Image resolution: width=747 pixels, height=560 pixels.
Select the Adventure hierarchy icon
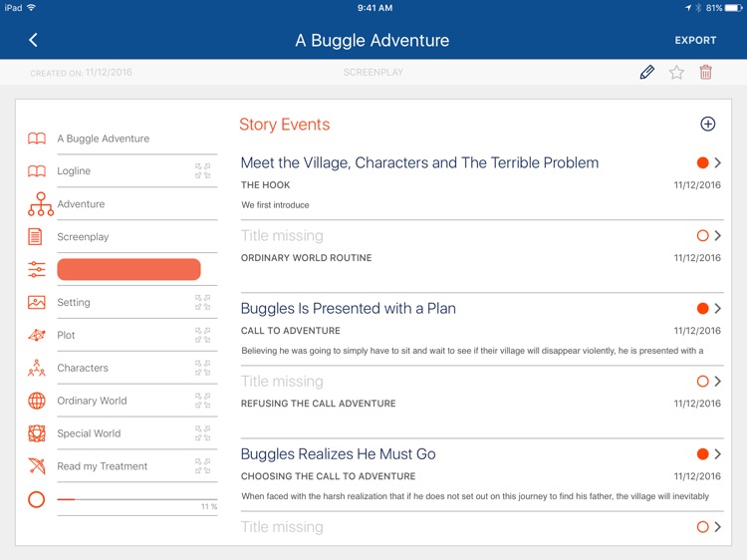click(x=41, y=204)
